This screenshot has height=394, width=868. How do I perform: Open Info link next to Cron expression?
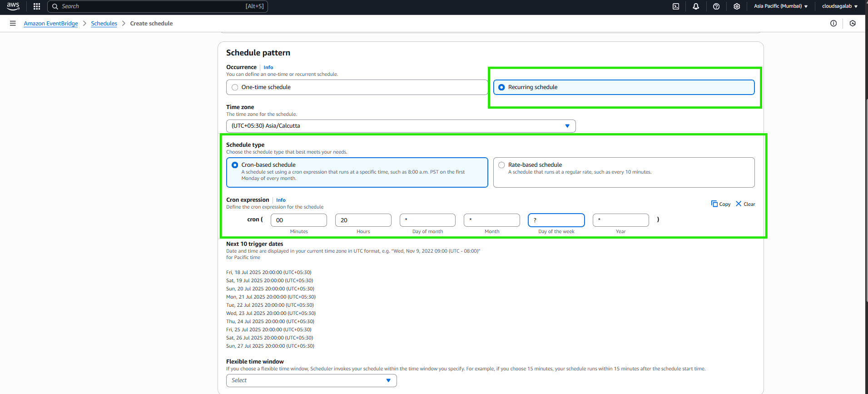[x=281, y=200]
